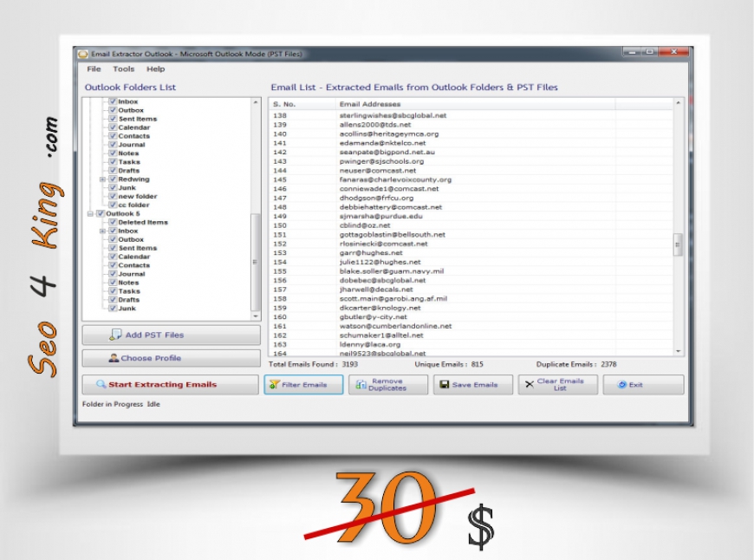Open the Help menu
Screen dimensions: 754x560
point(155,68)
